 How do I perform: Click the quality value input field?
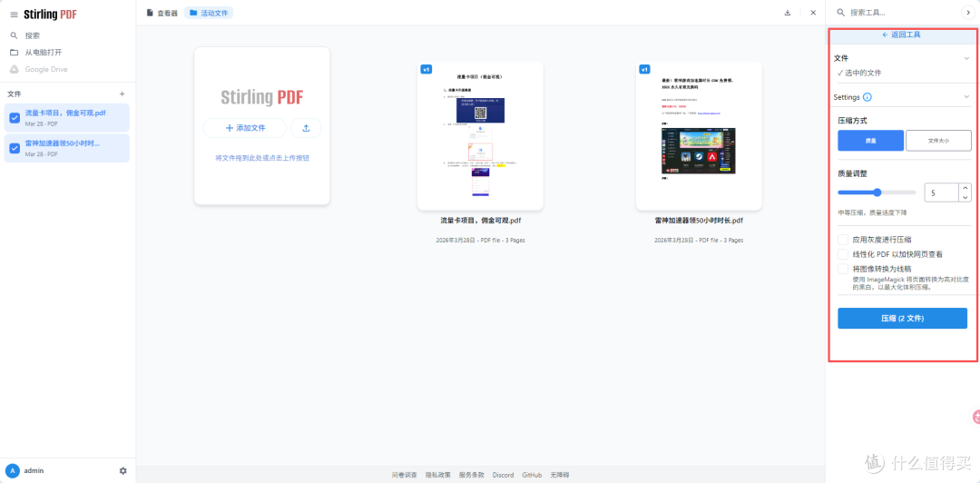coord(943,192)
